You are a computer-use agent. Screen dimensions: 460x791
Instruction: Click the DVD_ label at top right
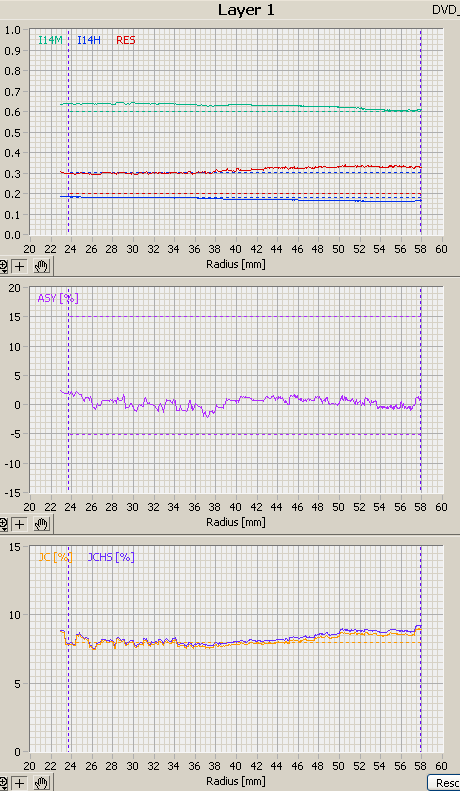click(x=446, y=10)
